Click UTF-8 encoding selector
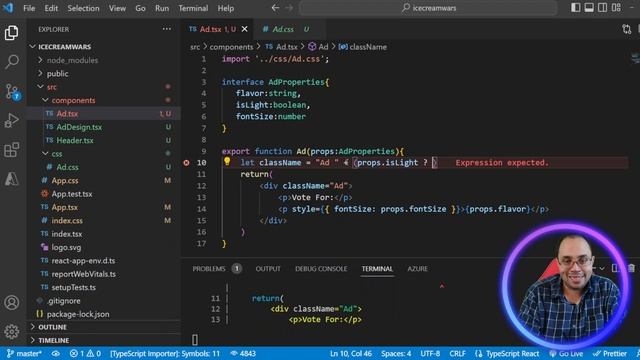 430,353
